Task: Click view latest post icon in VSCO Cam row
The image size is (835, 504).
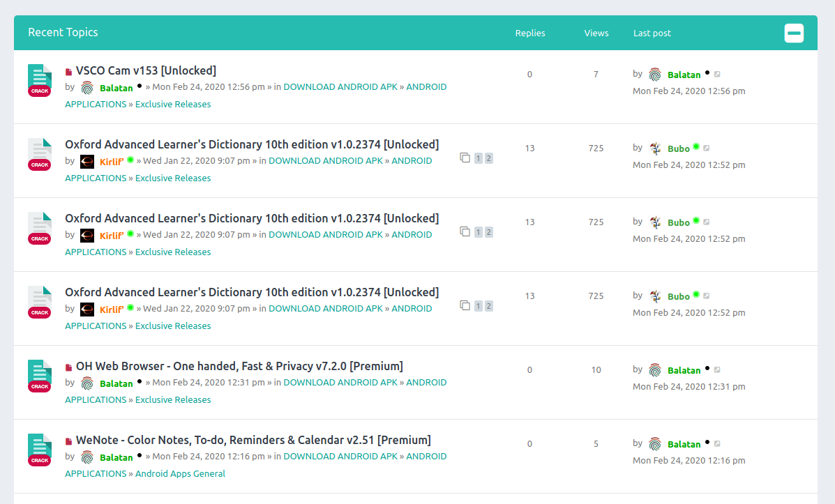Action: click(717, 74)
